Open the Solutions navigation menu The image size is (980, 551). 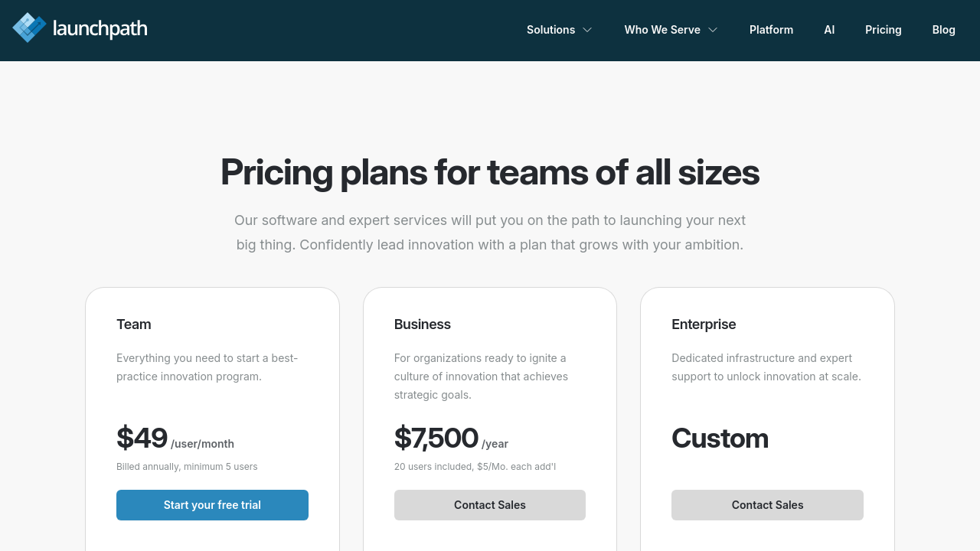pyautogui.click(x=550, y=30)
